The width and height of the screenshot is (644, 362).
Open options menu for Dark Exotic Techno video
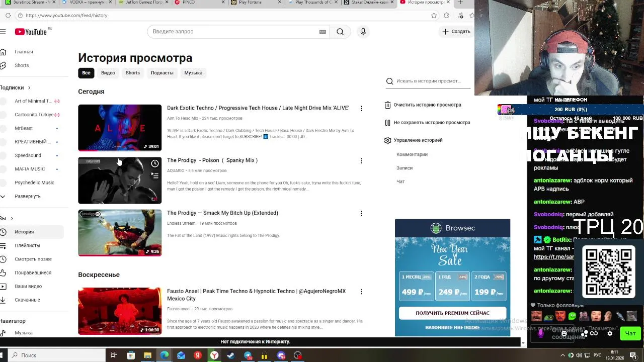click(x=361, y=109)
